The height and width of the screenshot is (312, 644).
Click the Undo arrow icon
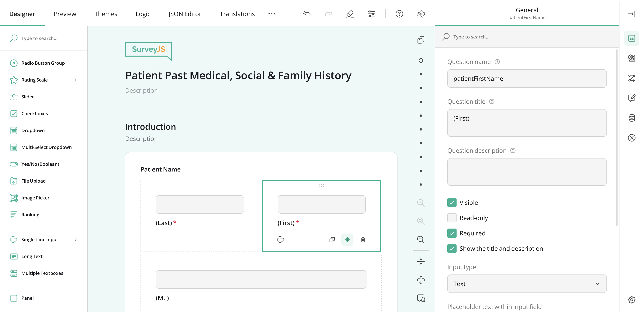(x=307, y=14)
